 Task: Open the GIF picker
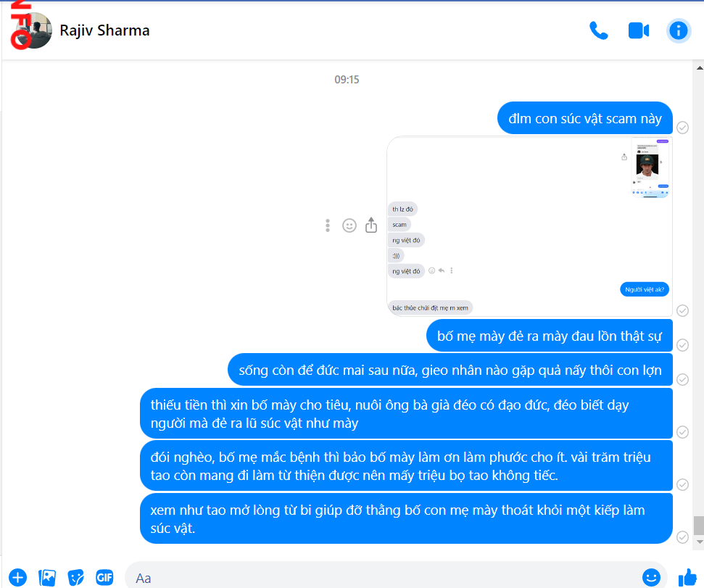pos(104,577)
